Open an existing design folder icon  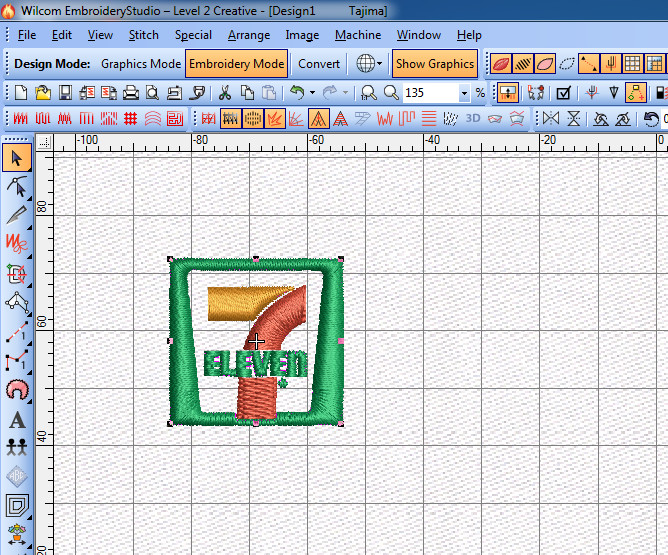click(x=43, y=92)
